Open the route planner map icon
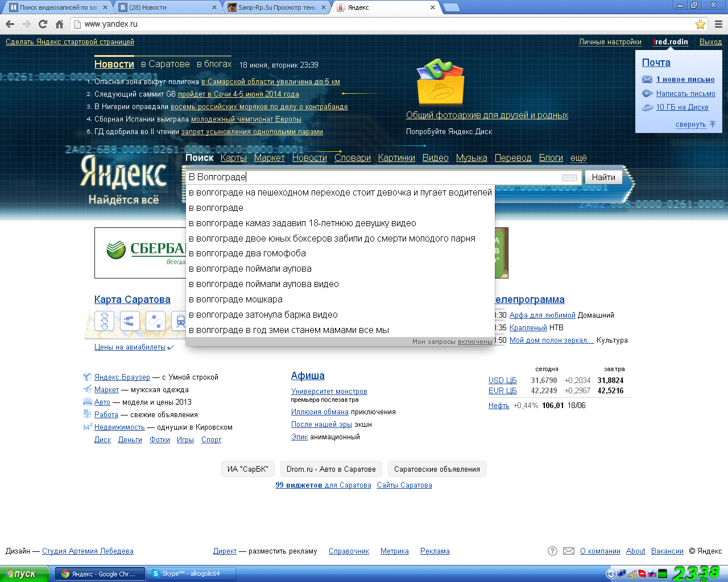The height and width of the screenshot is (582, 728). coord(155,321)
